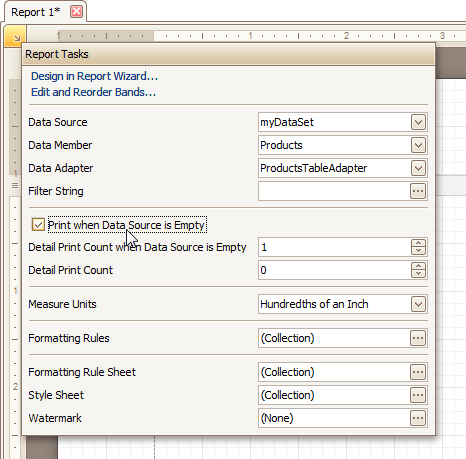Decrease Detail Print Count spinner value
Image resolution: width=466 pixels, height=459 pixels.
coord(418,274)
